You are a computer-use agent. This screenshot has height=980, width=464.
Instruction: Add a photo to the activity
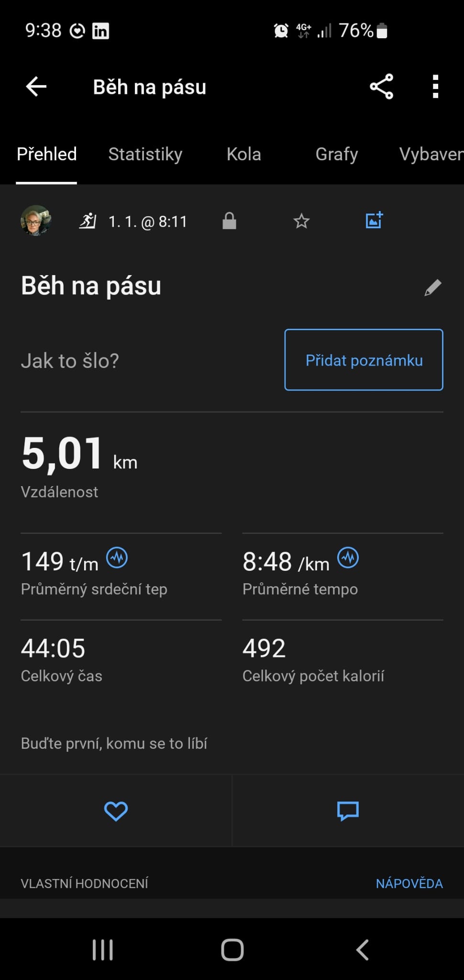click(x=374, y=220)
